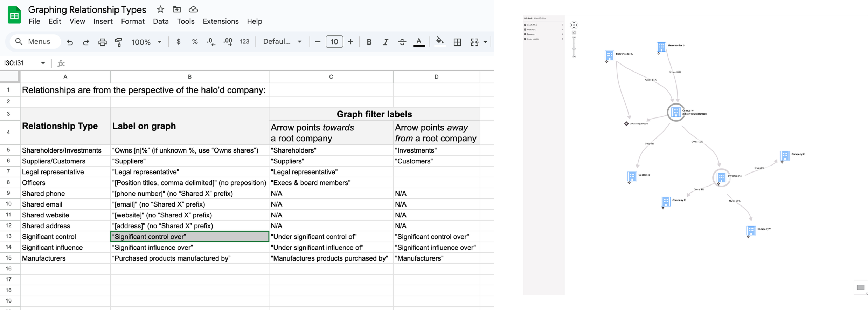Decrease font size with minus button
This screenshot has width=868, height=310.
point(318,42)
